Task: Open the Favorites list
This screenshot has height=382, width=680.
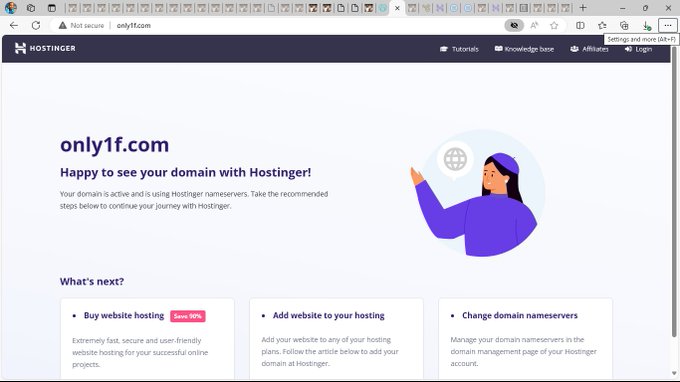Action: (602, 26)
